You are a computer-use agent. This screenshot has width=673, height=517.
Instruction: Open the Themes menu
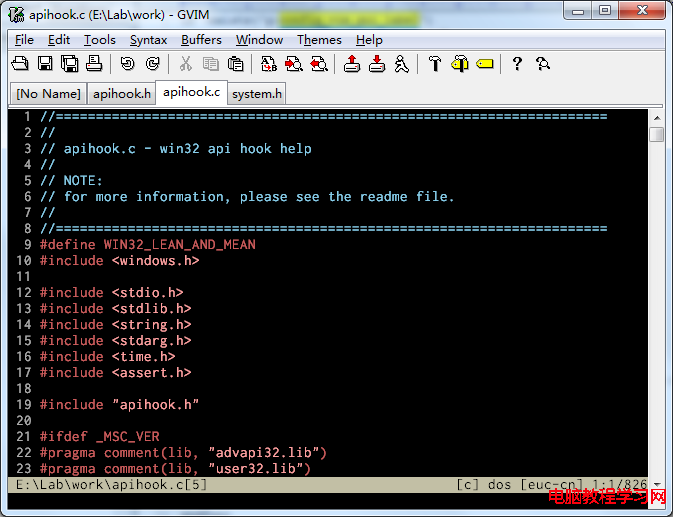coord(319,40)
